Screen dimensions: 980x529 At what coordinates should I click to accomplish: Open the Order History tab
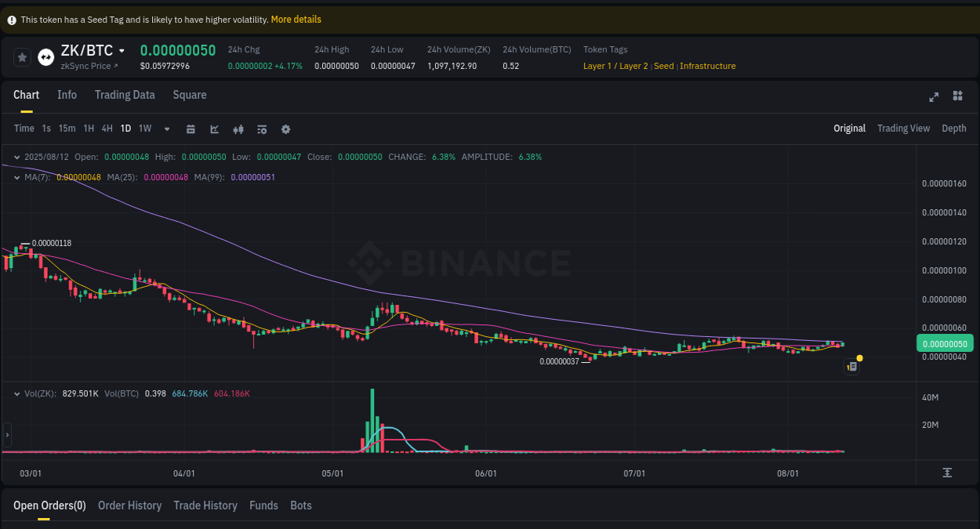[x=129, y=505]
